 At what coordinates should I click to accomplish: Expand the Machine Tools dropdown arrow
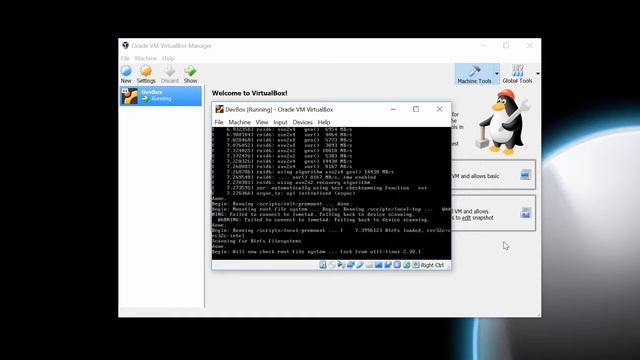click(x=497, y=74)
